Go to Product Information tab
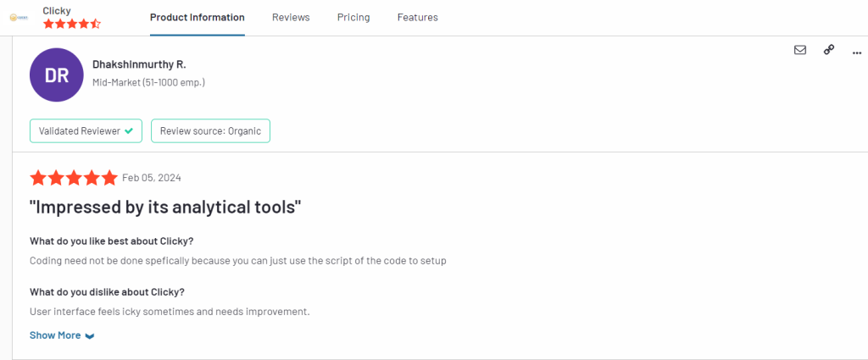This screenshot has width=868, height=360. click(197, 17)
